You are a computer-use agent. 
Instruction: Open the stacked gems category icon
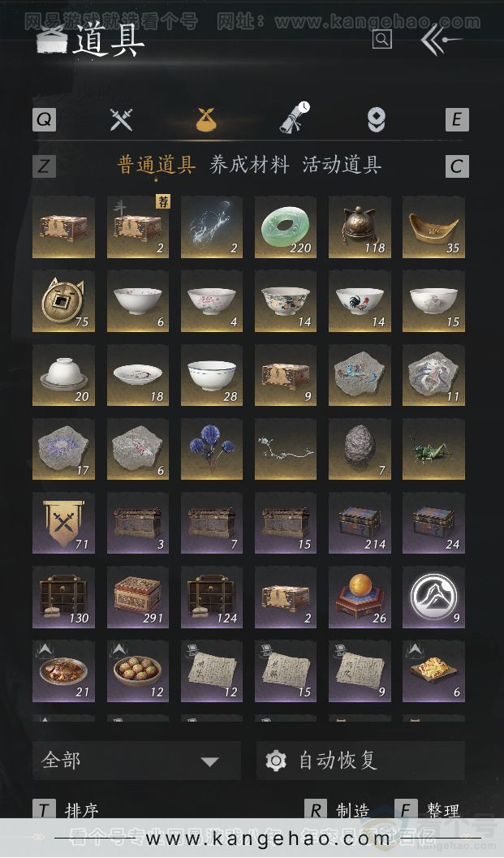click(x=376, y=119)
